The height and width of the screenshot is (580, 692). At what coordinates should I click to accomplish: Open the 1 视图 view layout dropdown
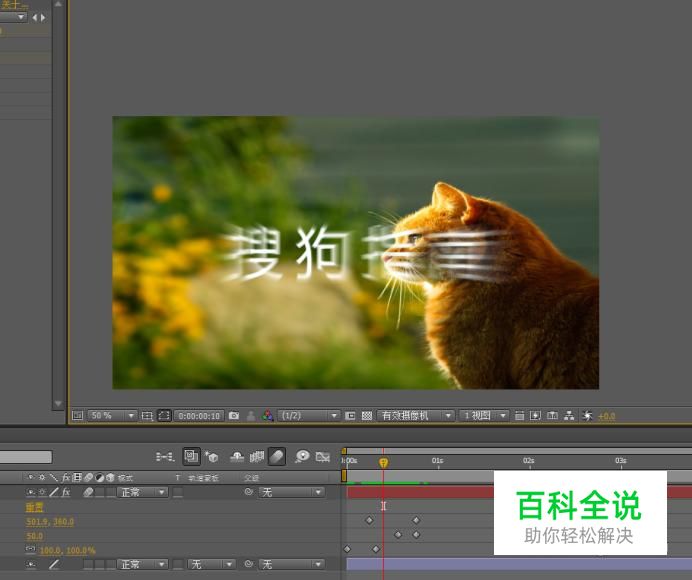(x=484, y=415)
